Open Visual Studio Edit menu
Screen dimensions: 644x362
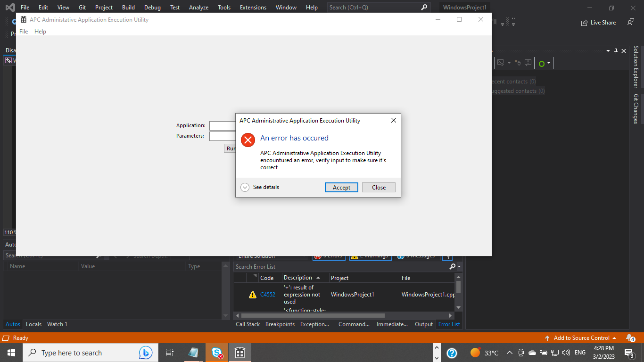pyautogui.click(x=43, y=8)
